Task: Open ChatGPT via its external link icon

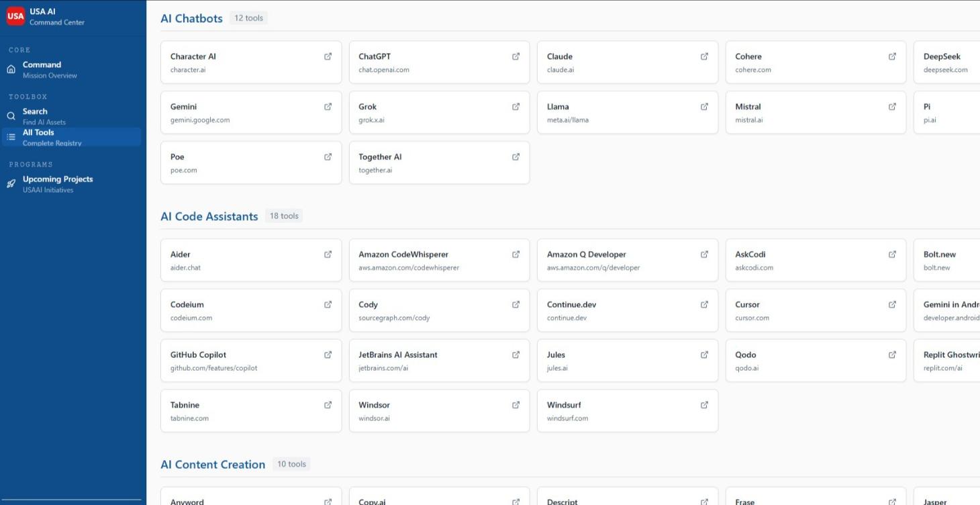Action: coord(516,56)
